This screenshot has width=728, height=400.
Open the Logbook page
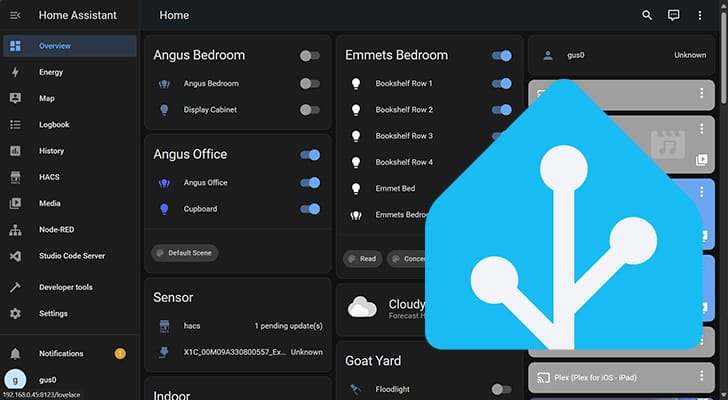pos(70,124)
